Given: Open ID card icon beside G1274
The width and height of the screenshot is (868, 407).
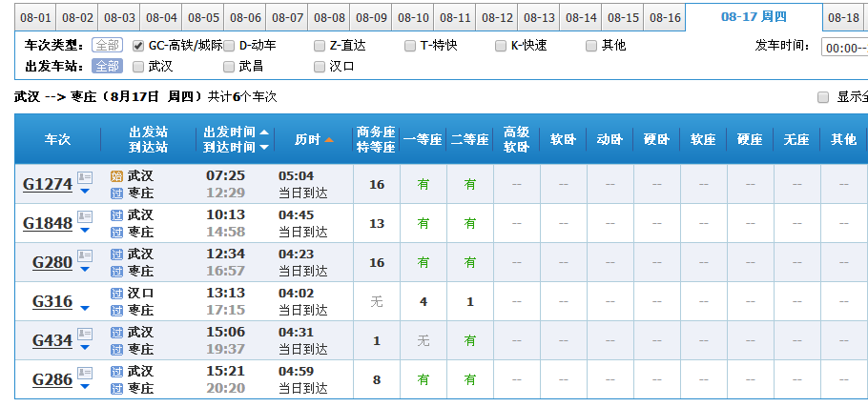Looking at the screenshot, I should coord(85,177).
